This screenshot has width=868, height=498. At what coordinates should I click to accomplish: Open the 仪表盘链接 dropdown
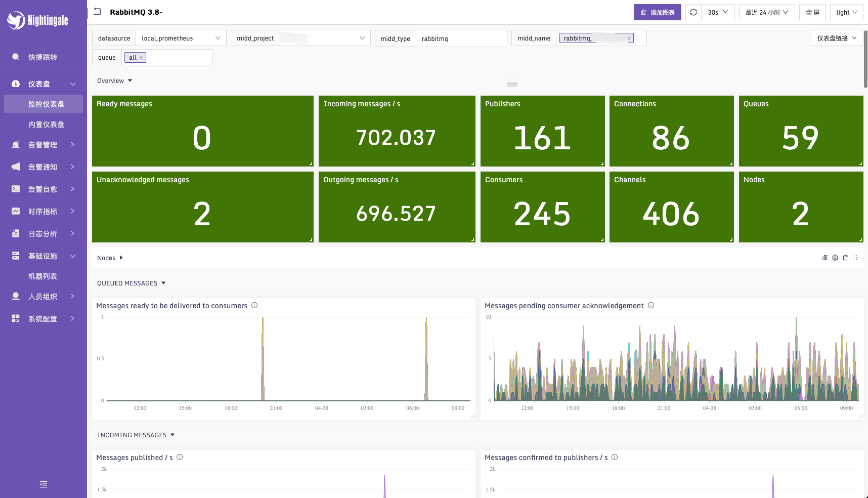[x=837, y=38]
